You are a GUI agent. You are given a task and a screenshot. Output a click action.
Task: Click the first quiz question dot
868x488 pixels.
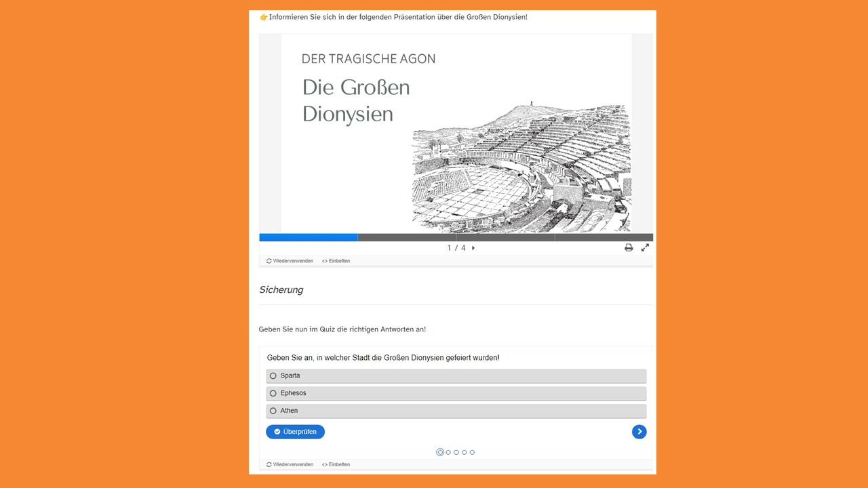click(x=440, y=452)
